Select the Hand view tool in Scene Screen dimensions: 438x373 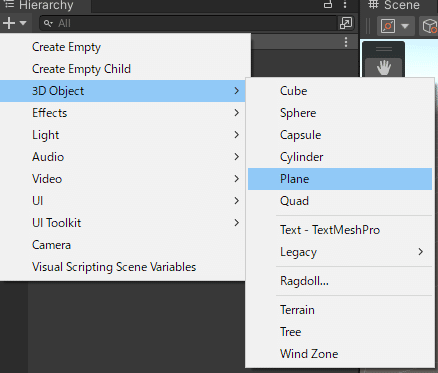[384, 68]
